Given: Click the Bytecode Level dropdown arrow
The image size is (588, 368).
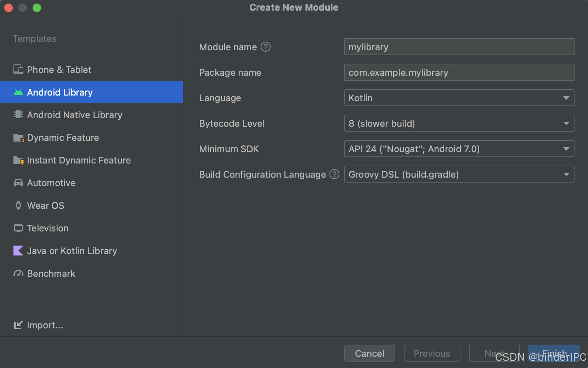Looking at the screenshot, I should tap(566, 123).
